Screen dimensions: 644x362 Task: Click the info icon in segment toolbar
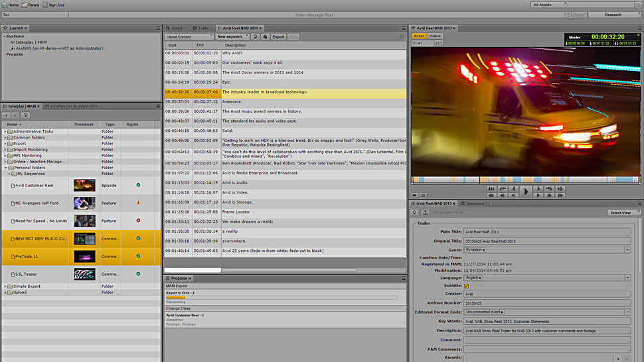(x=402, y=37)
